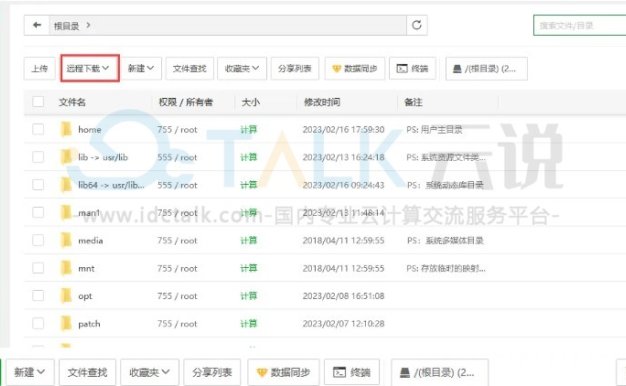The height and width of the screenshot is (386, 626).
Task: Click the folder icon beside man1
Action: click(x=66, y=212)
